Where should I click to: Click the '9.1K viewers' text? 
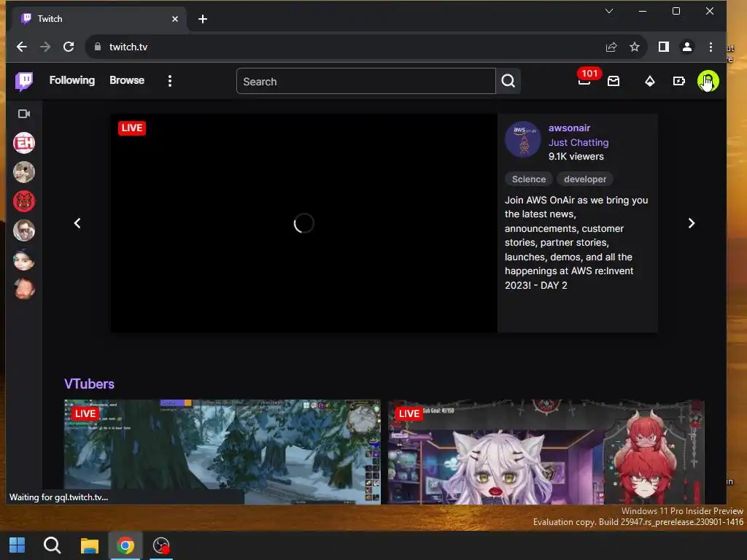tap(576, 156)
